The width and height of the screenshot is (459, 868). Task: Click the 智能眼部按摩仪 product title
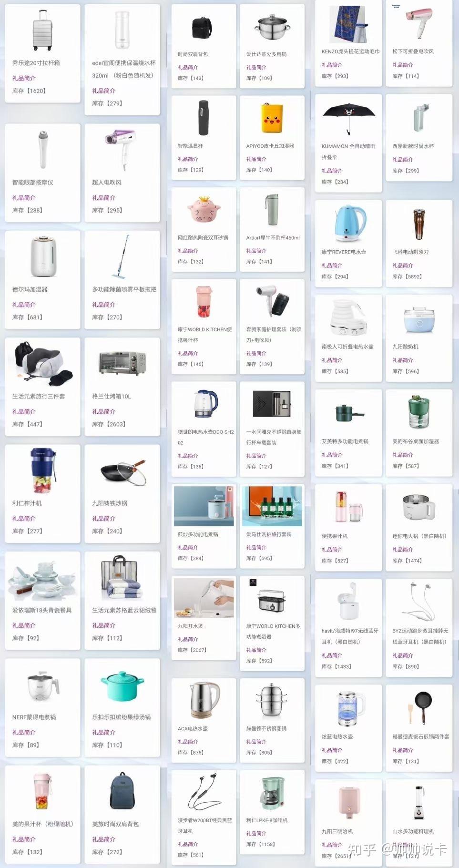tap(33, 182)
